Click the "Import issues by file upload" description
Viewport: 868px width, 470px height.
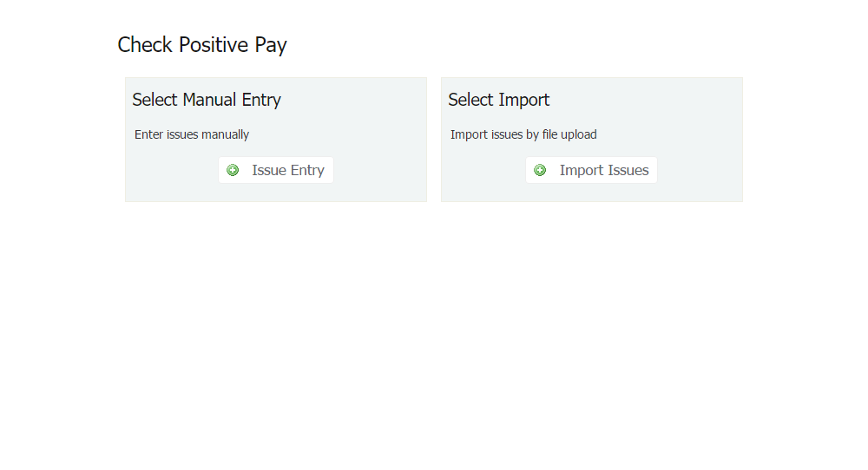[x=523, y=134]
